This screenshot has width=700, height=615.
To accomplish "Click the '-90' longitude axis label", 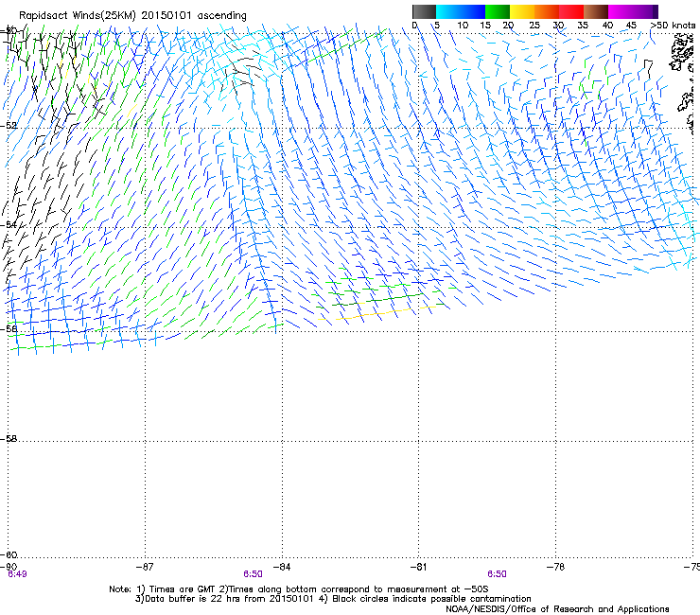I will click(9, 567).
